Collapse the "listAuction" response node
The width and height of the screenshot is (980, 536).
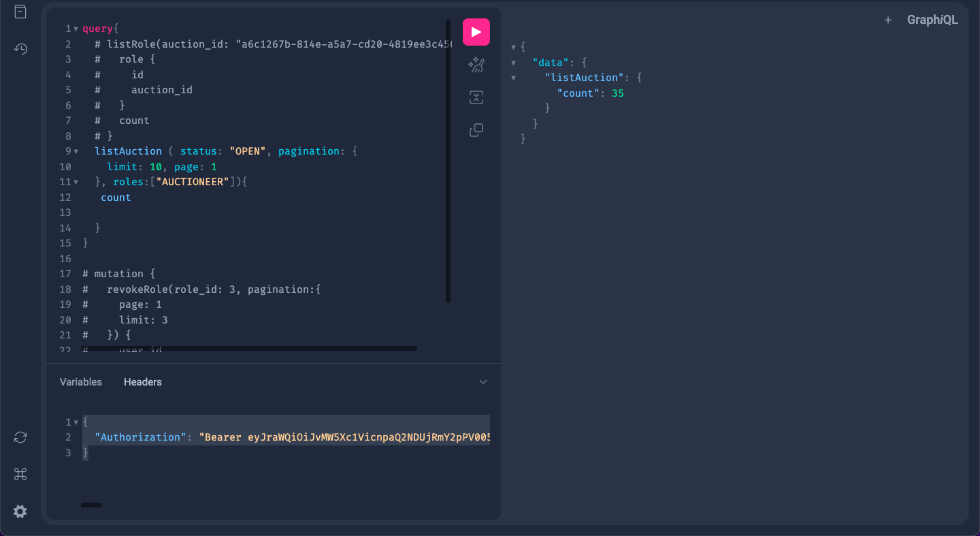pos(514,78)
